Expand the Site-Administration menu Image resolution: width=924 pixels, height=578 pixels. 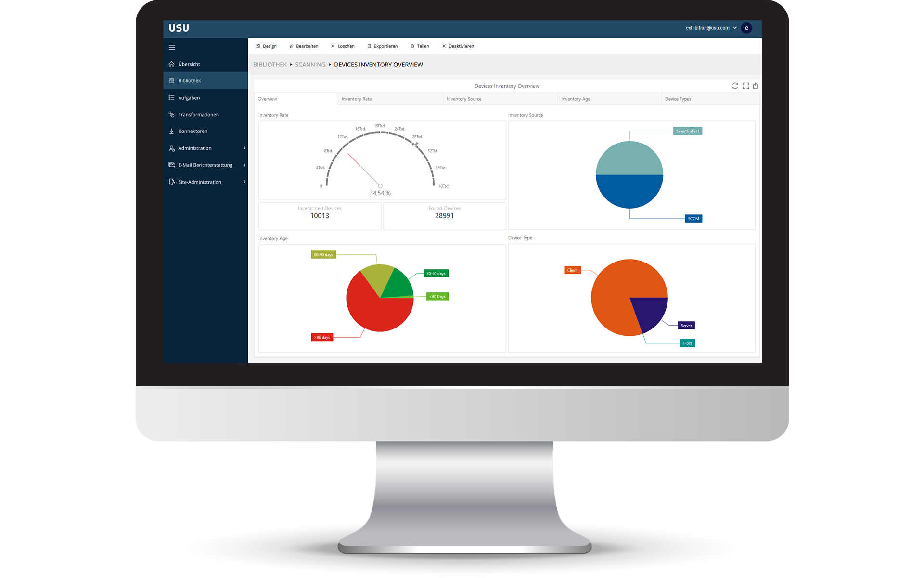pyautogui.click(x=245, y=181)
